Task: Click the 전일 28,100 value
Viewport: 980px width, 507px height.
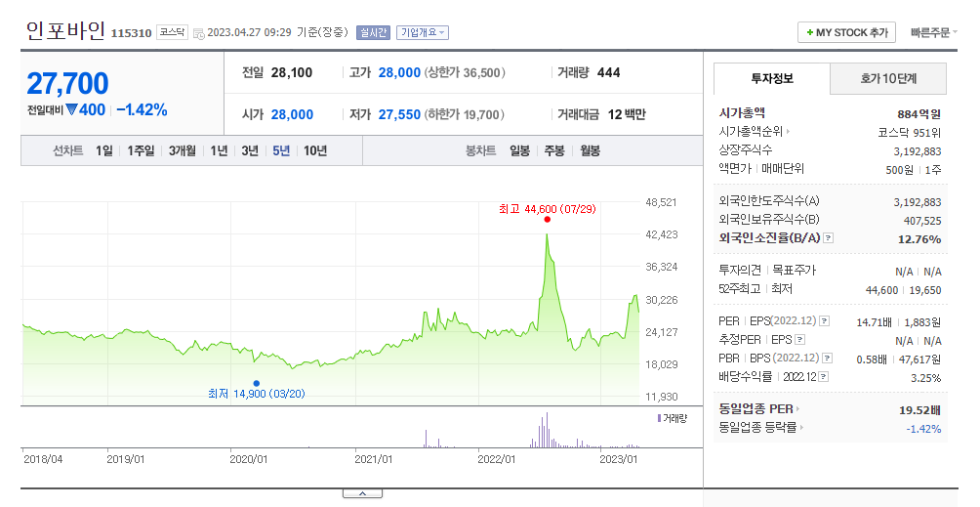Action: coord(292,72)
